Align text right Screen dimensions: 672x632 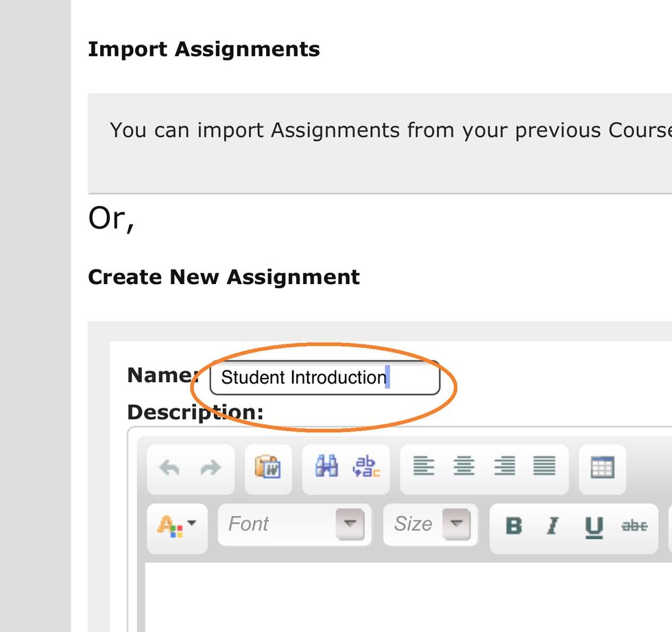tap(505, 466)
